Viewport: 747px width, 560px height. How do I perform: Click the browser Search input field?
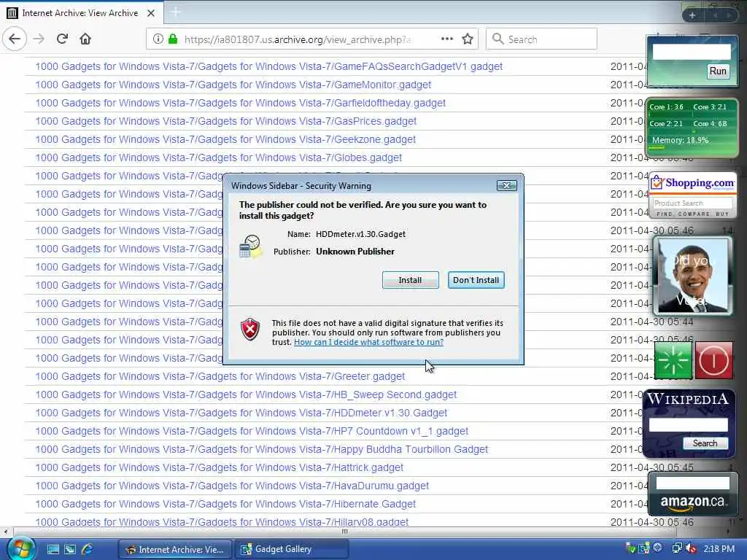pos(541,39)
